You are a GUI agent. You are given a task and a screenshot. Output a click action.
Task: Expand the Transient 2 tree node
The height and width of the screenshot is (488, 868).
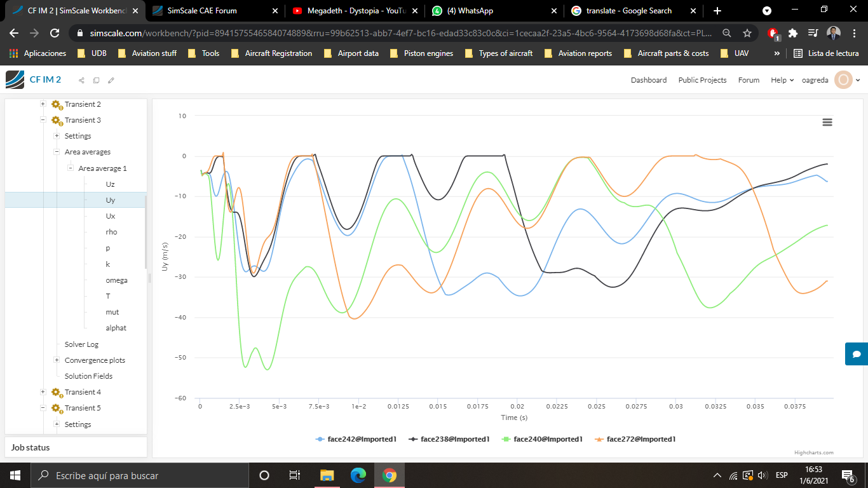(x=43, y=104)
